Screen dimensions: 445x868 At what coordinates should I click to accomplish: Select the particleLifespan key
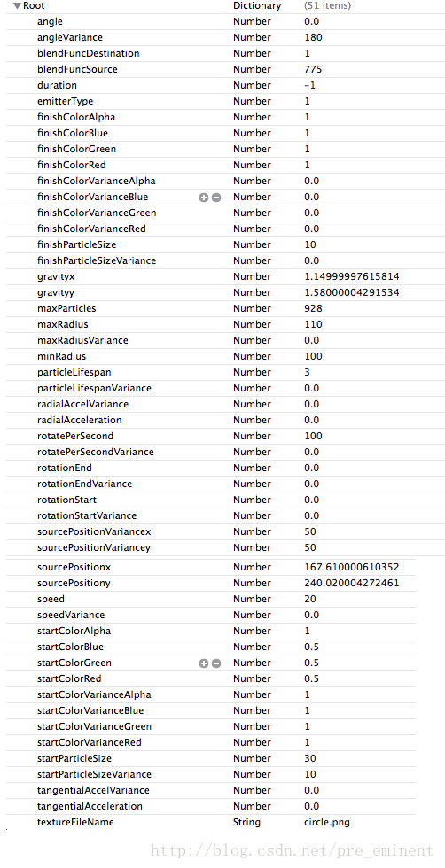point(70,372)
